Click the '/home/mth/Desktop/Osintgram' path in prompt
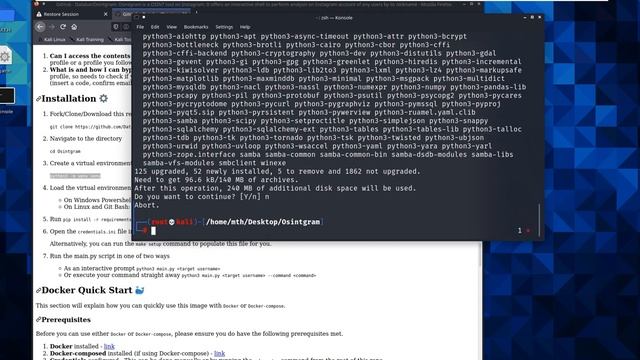The height and width of the screenshot is (360, 640). (263, 222)
